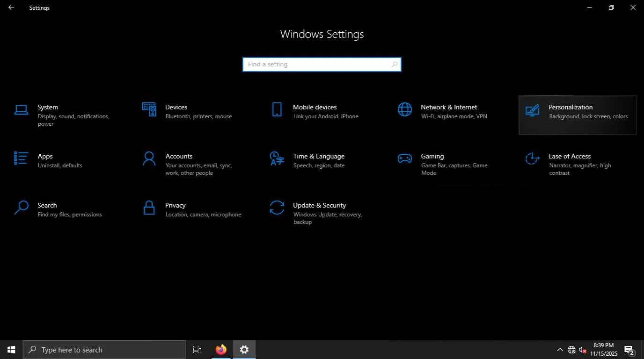Open the Accounts person icon
Image resolution: width=644 pixels, height=359 pixels.
[149, 158]
